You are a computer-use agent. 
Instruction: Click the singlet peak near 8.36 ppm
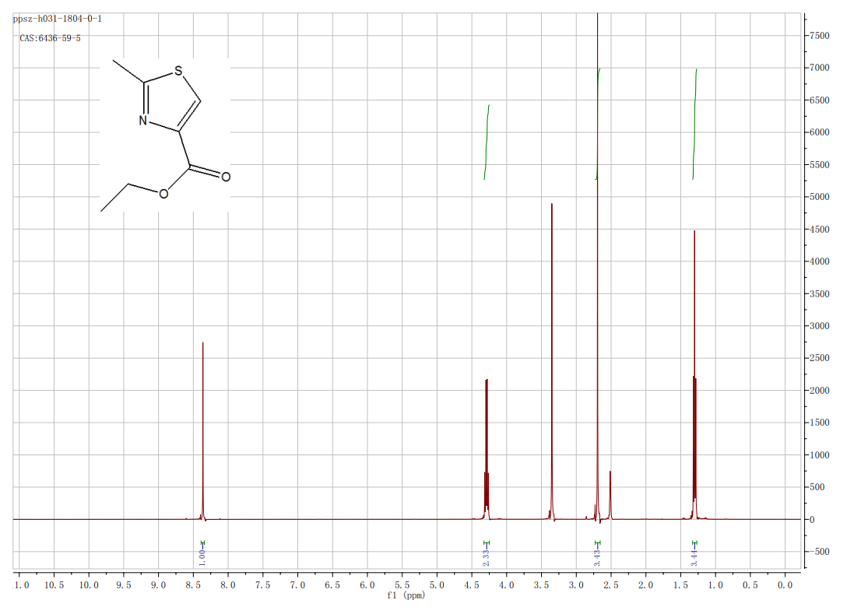coord(202,428)
